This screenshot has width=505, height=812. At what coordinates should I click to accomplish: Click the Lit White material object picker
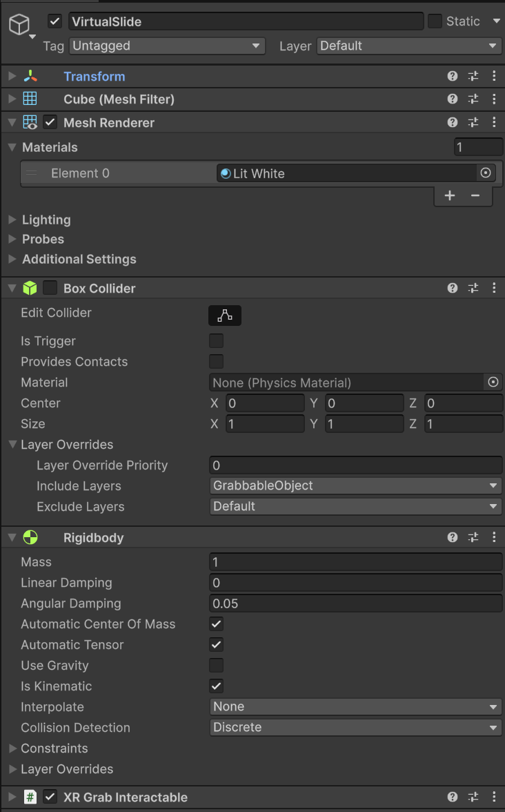click(x=486, y=173)
